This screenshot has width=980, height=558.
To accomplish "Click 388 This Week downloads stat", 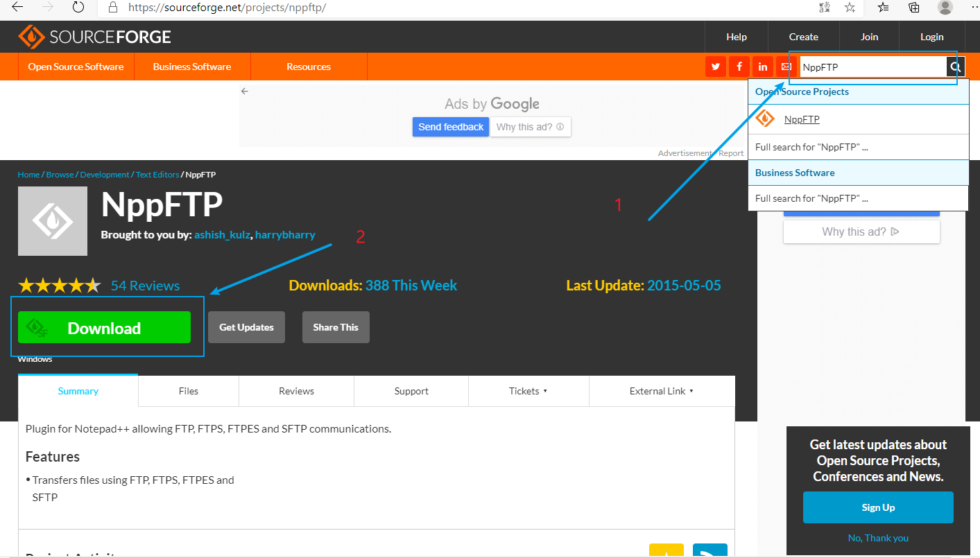I will 411,286.
